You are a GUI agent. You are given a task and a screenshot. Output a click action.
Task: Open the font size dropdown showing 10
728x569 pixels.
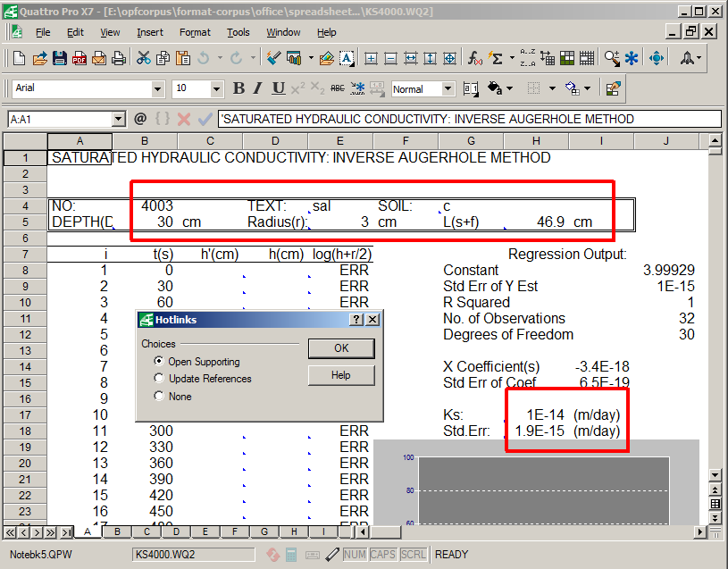[x=216, y=88]
